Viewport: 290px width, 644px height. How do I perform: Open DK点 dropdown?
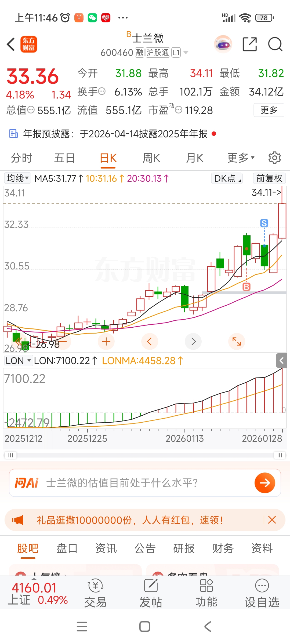[x=227, y=178]
